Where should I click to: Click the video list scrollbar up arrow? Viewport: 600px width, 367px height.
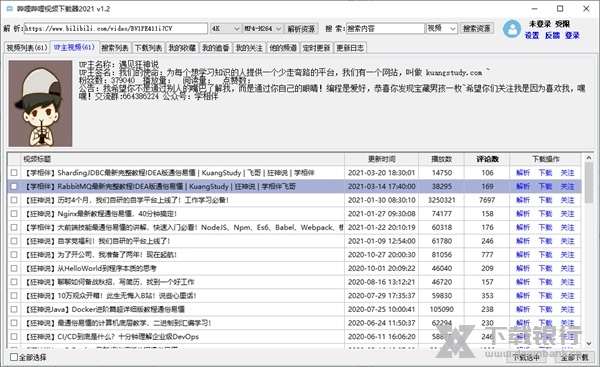pos(589,158)
